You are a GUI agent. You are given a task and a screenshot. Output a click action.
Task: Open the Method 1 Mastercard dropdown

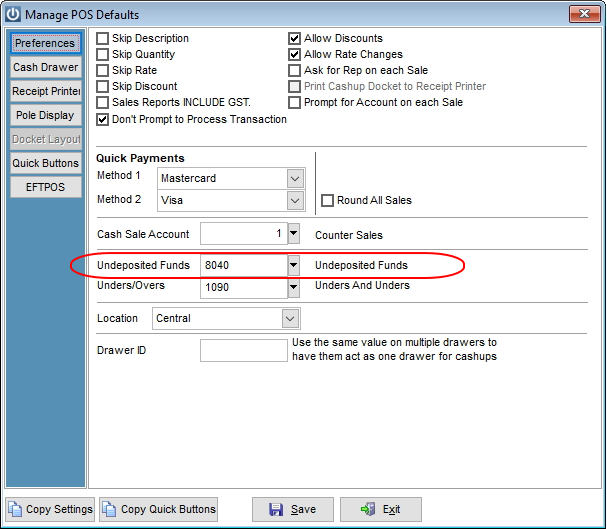(295, 178)
